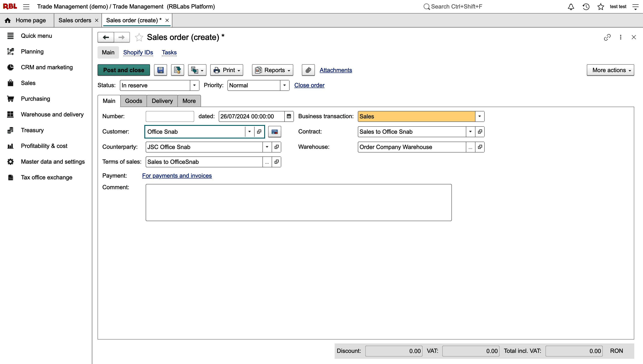Open the history clock icon

tap(586, 7)
